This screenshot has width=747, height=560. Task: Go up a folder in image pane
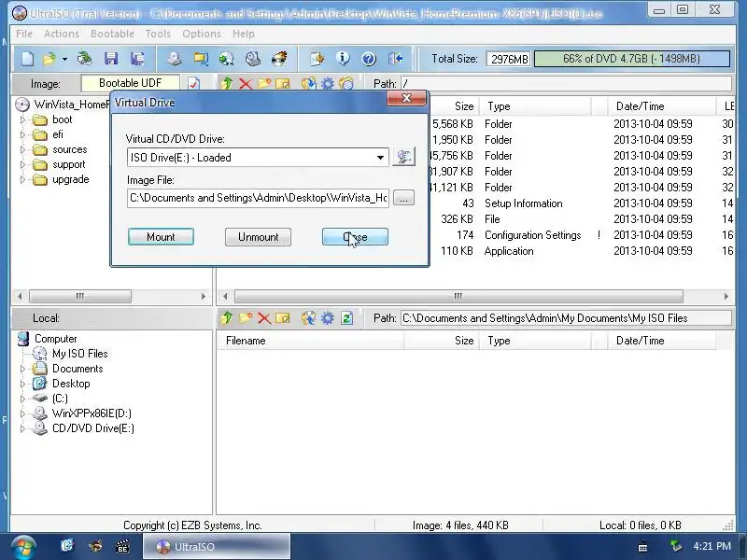227,84
